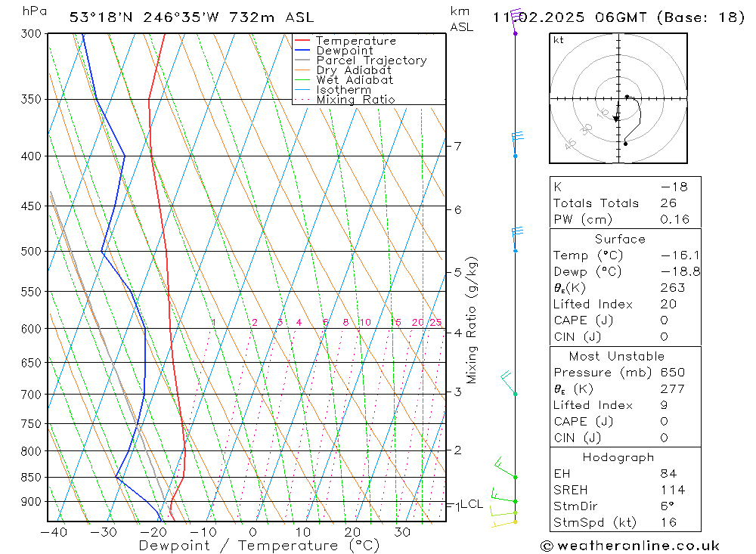This screenshot has width=756, height=554.
Task: Click the mixing ratio label 25
Action: tap(435, 322)
